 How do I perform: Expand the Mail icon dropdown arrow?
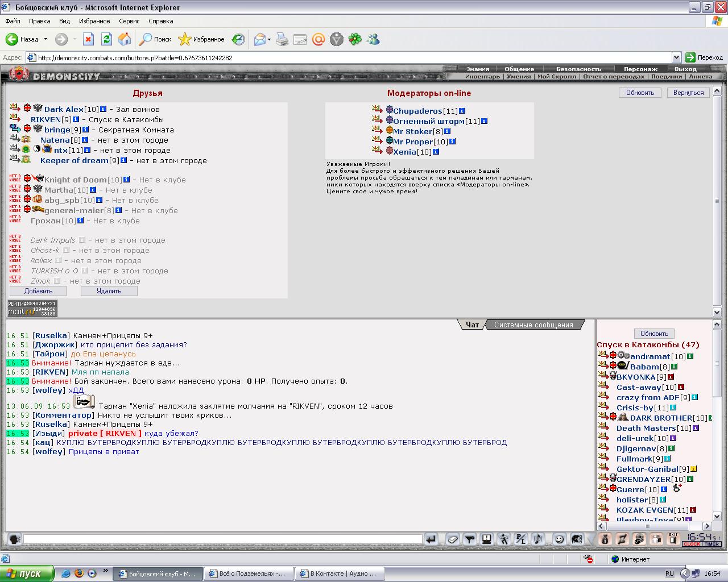click(269, 39)
